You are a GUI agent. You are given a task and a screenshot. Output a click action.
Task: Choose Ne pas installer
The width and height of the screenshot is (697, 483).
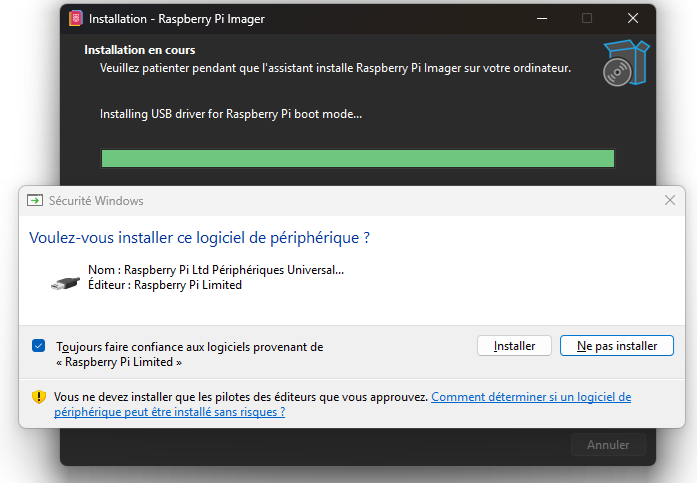617,346
